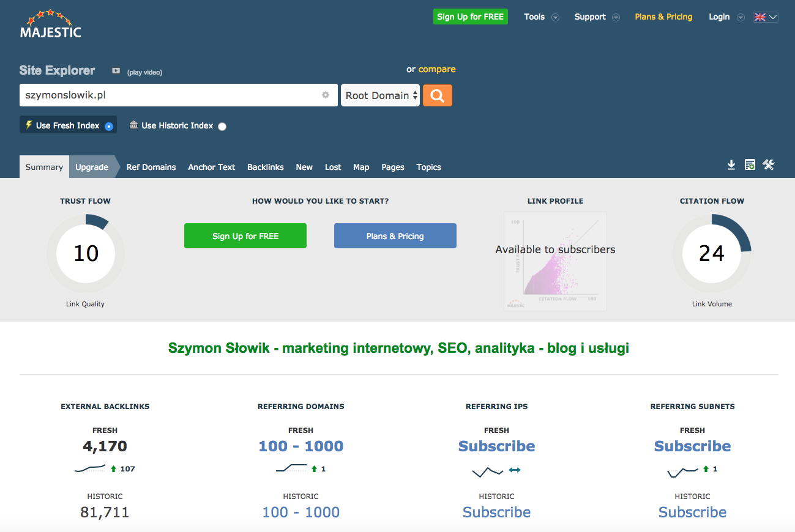Click the (play video) text link
Screen dimensions: 795x532
144,72
